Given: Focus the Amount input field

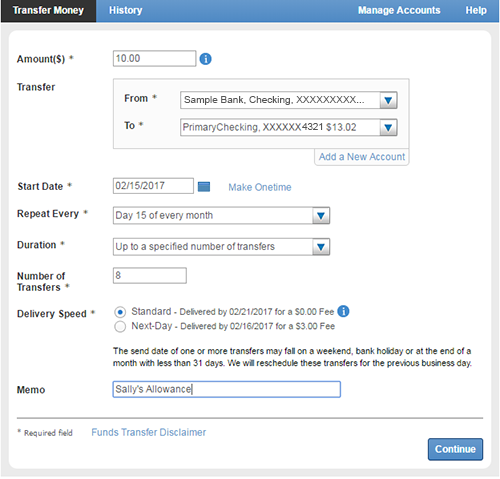Looking at the screenshot, I should (154, 59).
